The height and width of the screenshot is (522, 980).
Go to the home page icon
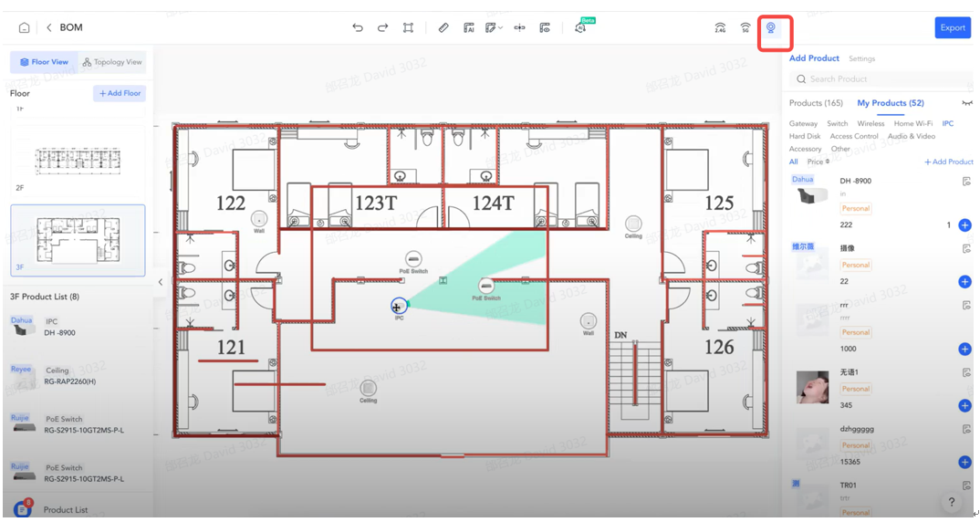tap(24, 27)
